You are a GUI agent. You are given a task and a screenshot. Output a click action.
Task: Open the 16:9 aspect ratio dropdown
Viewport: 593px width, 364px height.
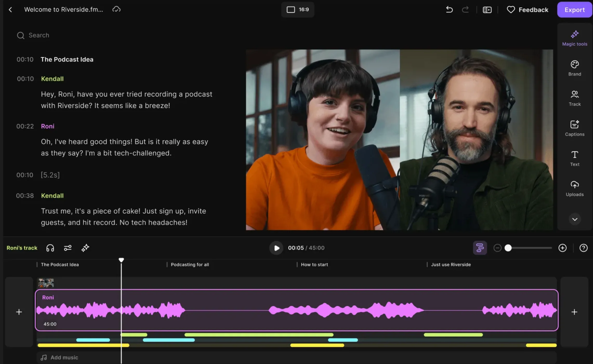point(298,10)
